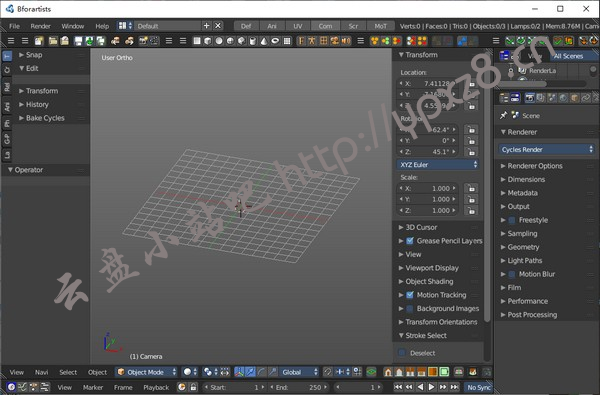This screenshot has width=600, height=395.
Task: Open Select menu in 3D view header
Action: [68, 372]
